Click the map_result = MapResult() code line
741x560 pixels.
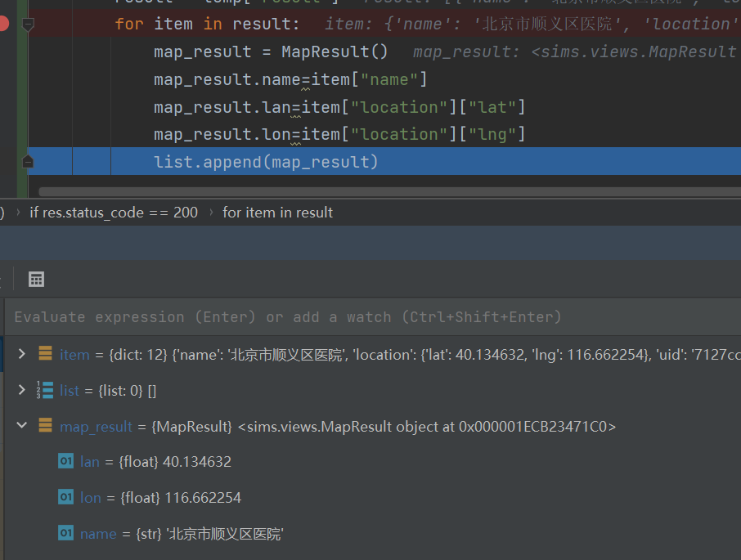(271, 52)
